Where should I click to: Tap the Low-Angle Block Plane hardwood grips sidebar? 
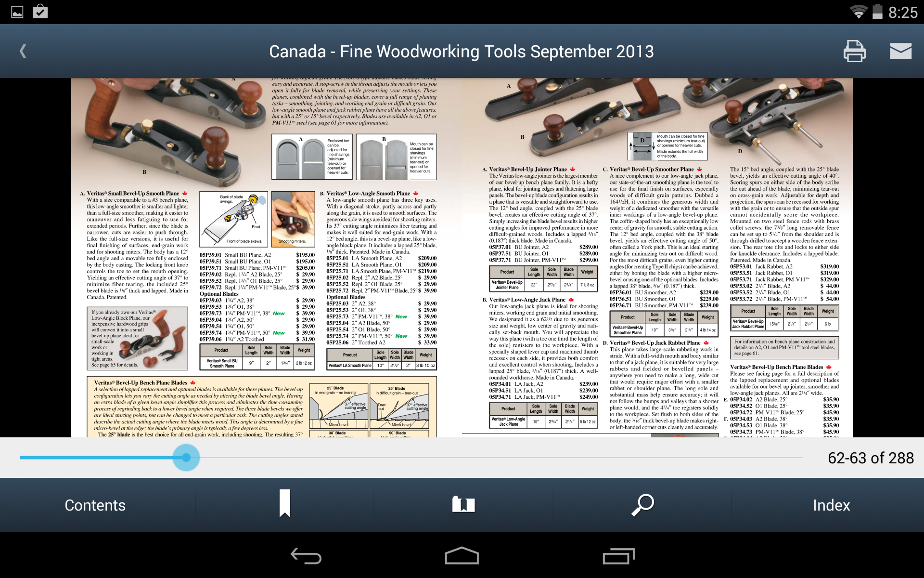(x=137, y=339)
